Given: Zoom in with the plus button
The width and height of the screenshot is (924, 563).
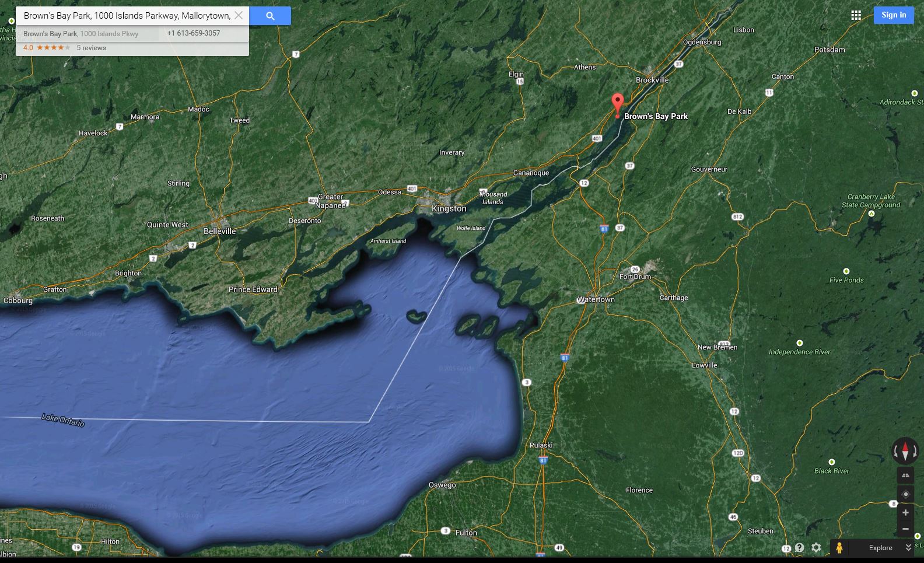Looking at the screenshot, I should click(905, 513).
